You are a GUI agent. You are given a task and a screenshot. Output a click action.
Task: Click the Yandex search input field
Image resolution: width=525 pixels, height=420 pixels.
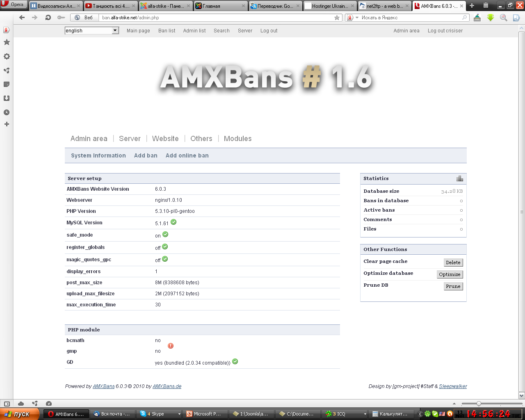(x=410, y=18)
